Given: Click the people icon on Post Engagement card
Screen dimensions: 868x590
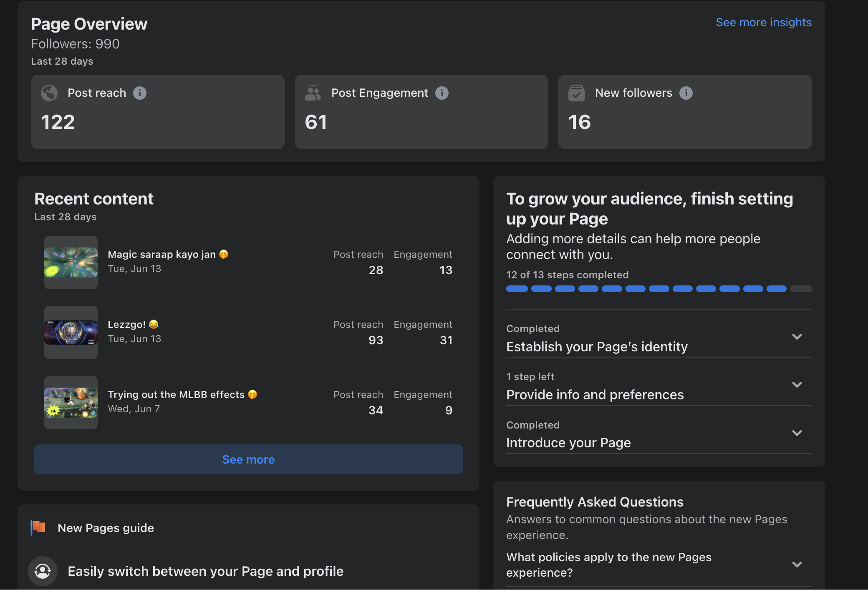Looking at the screenshot, I should (x=313, y=93).
